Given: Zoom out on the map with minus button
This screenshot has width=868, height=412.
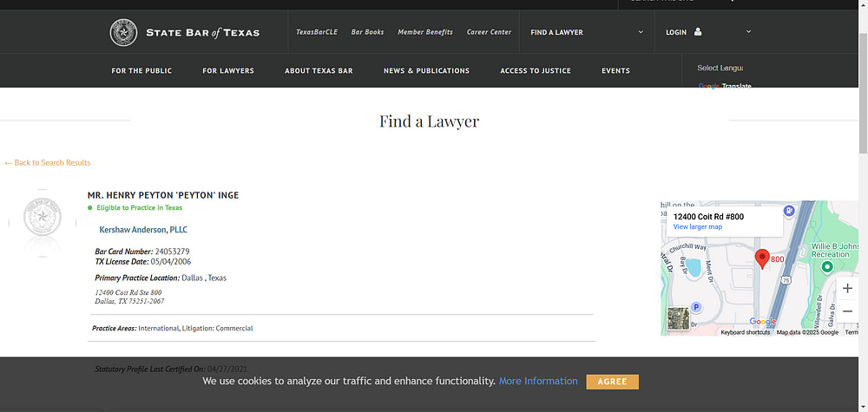Looking at the screenshot, I should tap(847, 311).
